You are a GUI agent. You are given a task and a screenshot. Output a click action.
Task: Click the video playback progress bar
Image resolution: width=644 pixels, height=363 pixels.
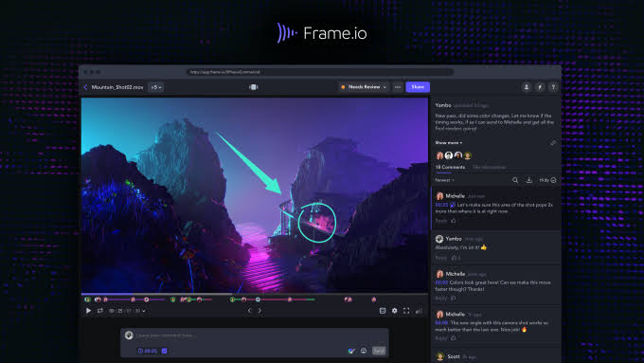click(x=254, y=294)
